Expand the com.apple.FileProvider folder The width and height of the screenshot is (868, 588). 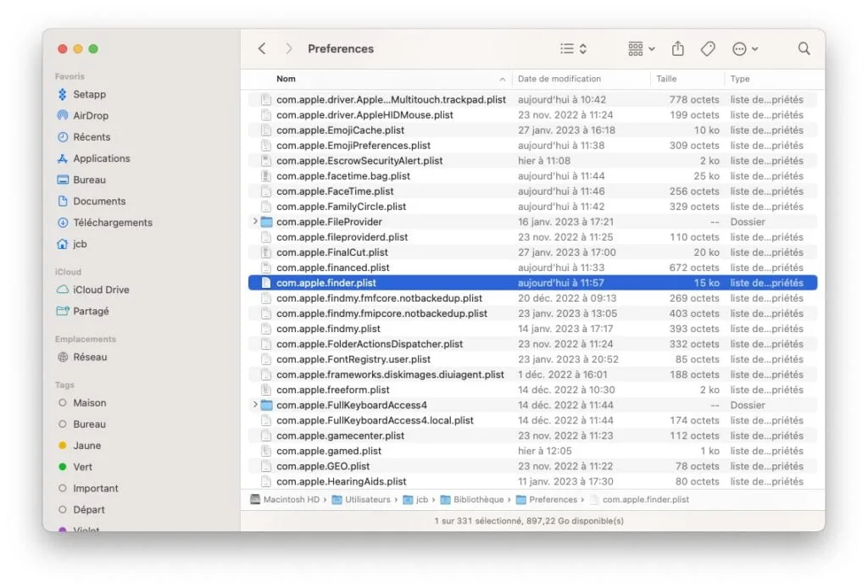tap(254, 221)
